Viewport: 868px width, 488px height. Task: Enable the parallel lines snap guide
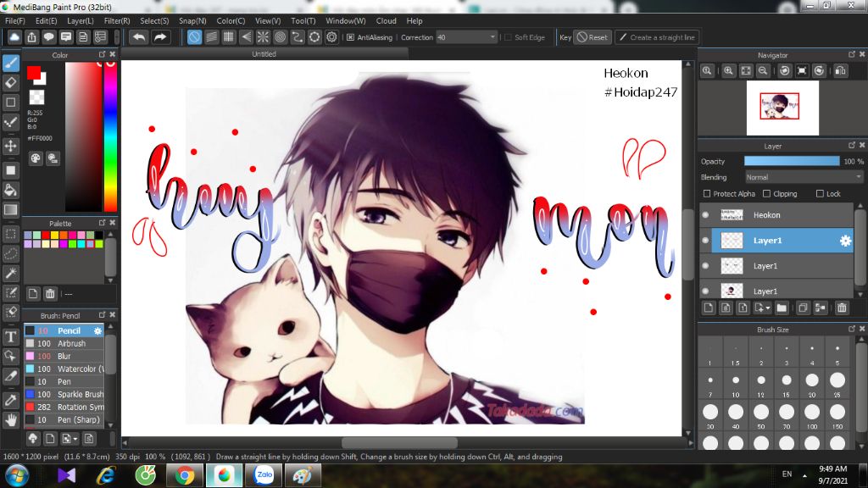[x=211, y=37]
